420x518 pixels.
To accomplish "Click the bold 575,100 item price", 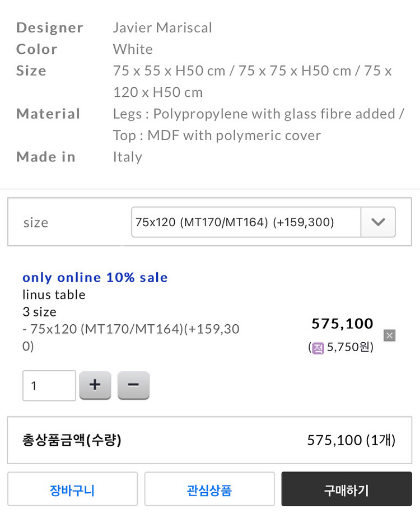I will pyautogui.click(x=342, y=324).
